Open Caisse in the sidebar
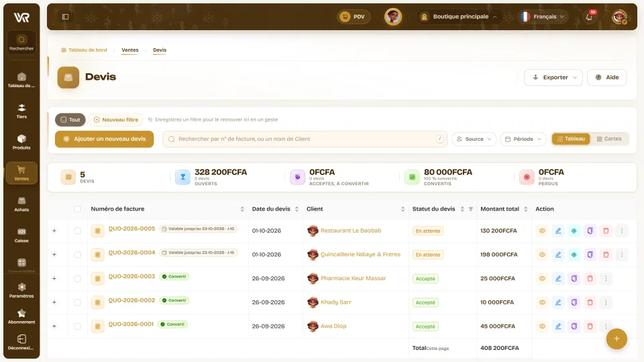 [21, 235]
